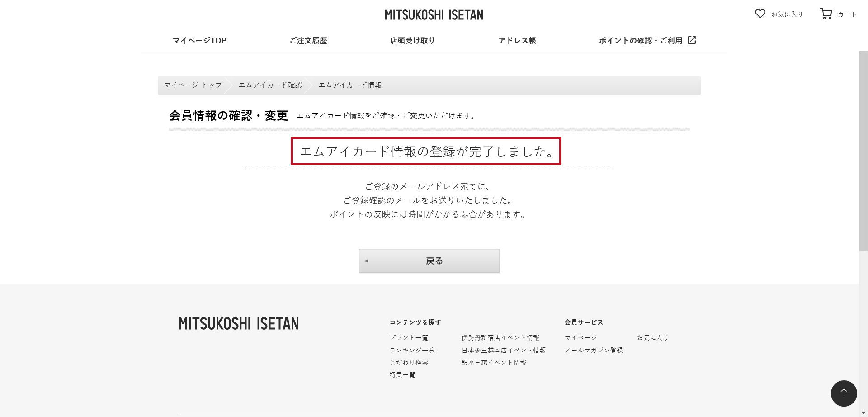Screen dimensions: 868x417
Task: Click the ご登録確認のメールをお送りいたしました。 text
Action: tap(429, 200)
